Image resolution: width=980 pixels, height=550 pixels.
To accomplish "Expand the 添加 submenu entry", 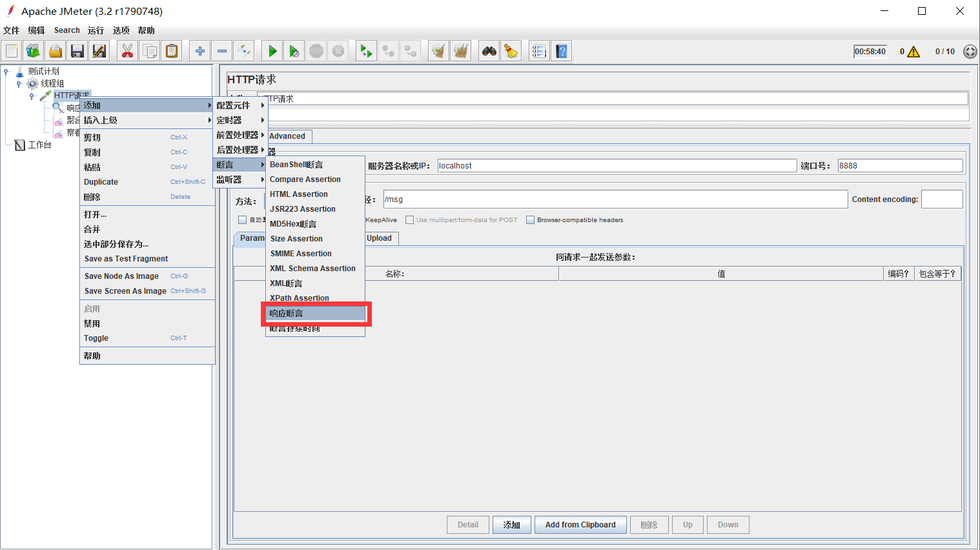I will pos(147,105).
